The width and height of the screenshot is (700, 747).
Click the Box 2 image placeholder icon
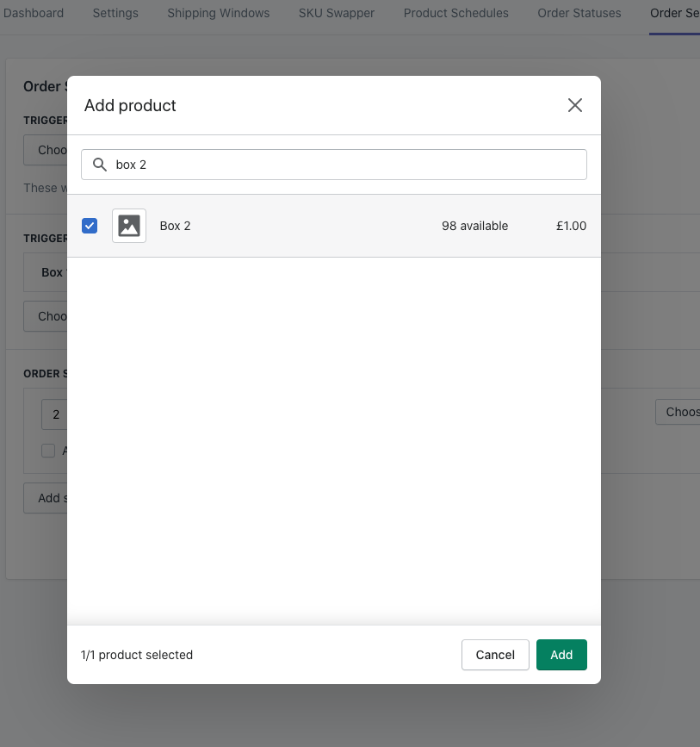[129, 226]
